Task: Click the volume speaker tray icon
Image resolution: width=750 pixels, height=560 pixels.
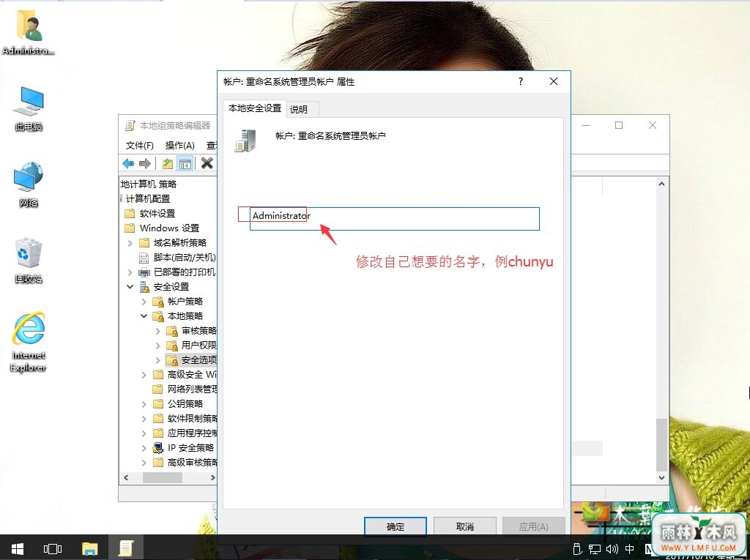Action: (x=612, y=549)
